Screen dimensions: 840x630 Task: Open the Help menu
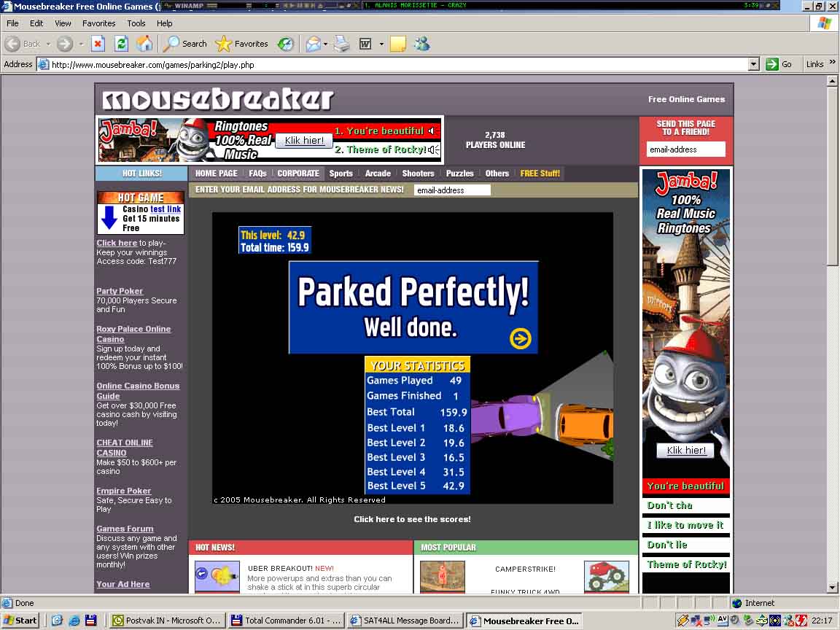tap(165, 23)
